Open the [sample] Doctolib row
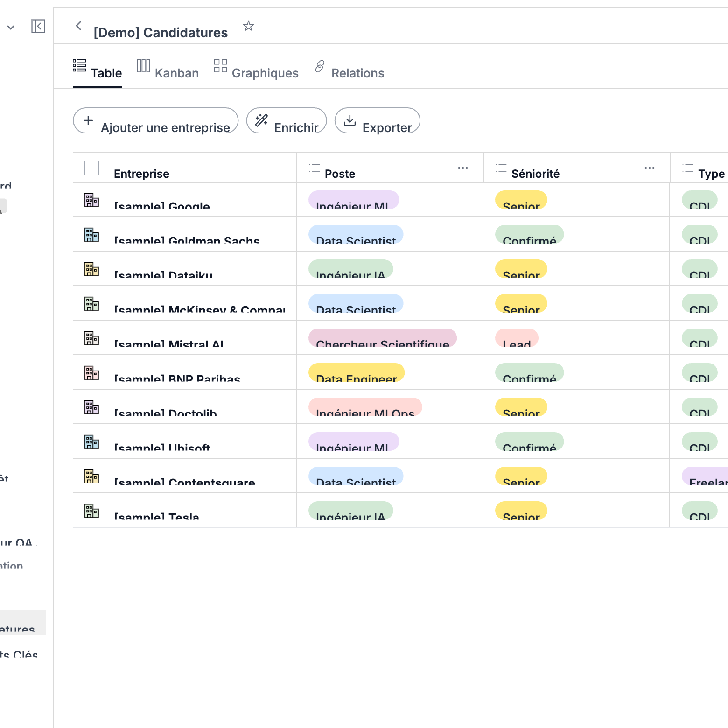This screenshot has width=728, height=728. coord(165,413)
